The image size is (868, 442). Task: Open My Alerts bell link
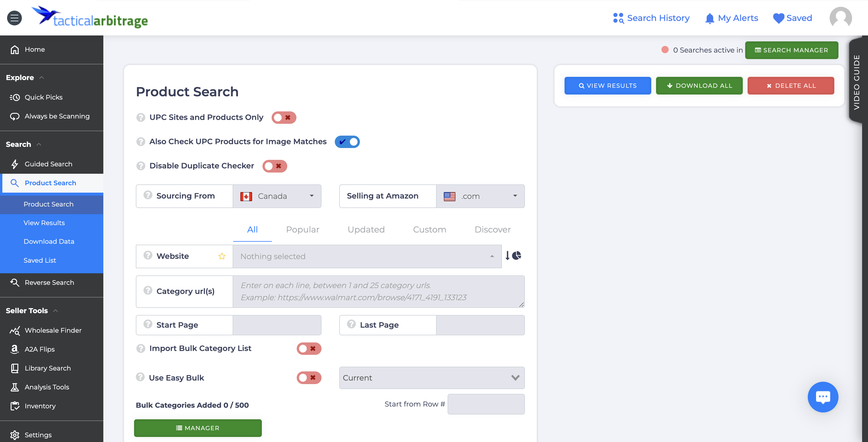pyautogui.click(x=731, y=18)
